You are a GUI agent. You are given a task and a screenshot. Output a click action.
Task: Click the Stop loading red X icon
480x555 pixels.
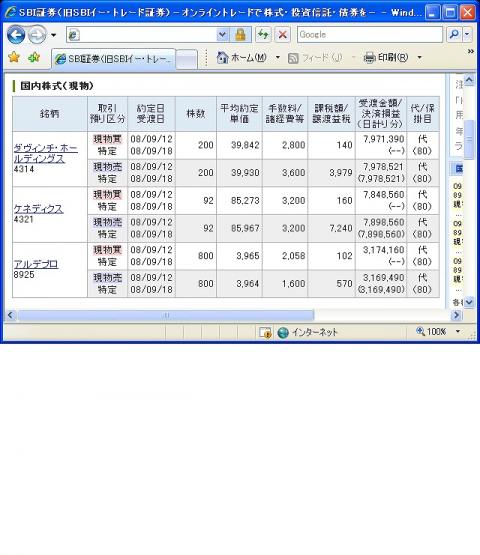click(x=282, y=35)
